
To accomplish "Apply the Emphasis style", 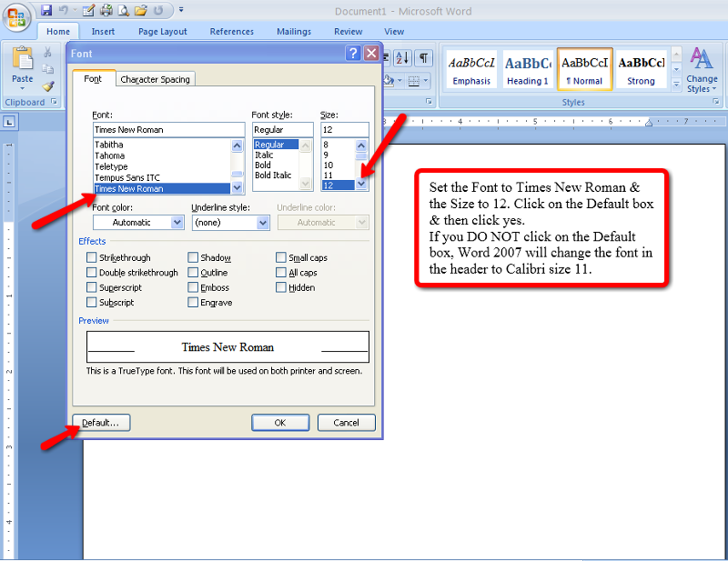I will coord(471,69).
